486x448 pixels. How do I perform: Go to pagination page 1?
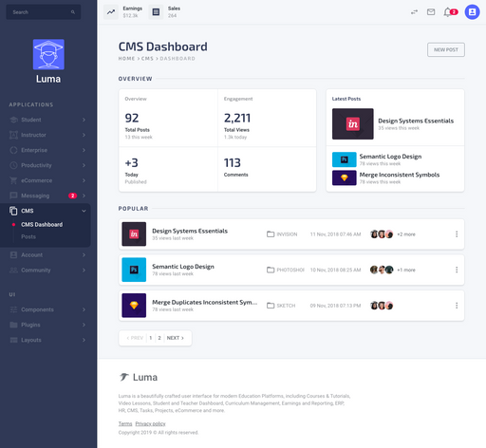[x=151, y=338]
